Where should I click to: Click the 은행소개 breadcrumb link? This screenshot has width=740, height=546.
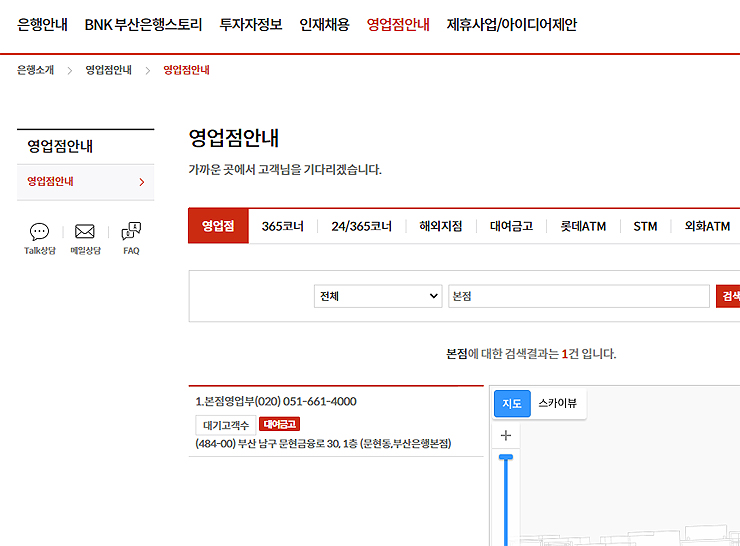pyautogui.click(x=35, y=70)
